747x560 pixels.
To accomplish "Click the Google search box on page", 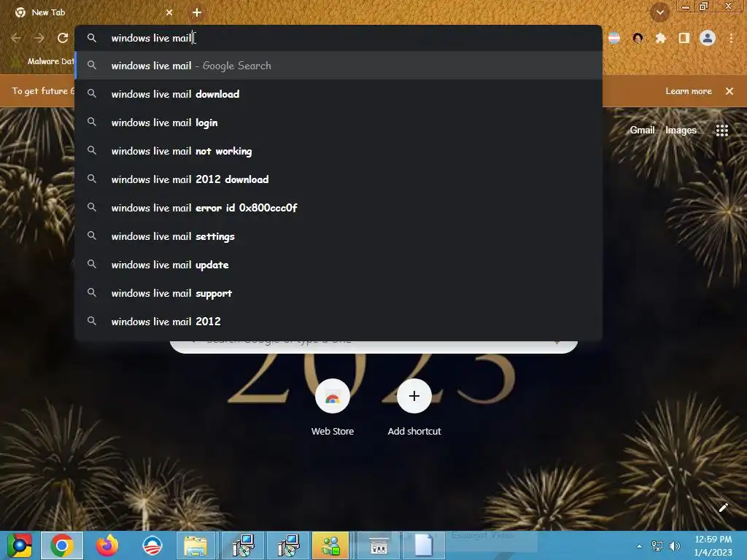I will coord(374,346).
